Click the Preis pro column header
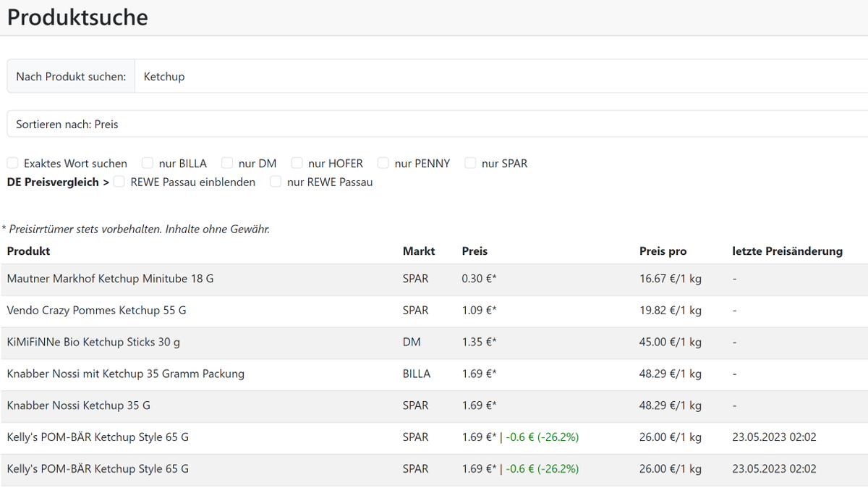The image size is (868, 488). 663,251
